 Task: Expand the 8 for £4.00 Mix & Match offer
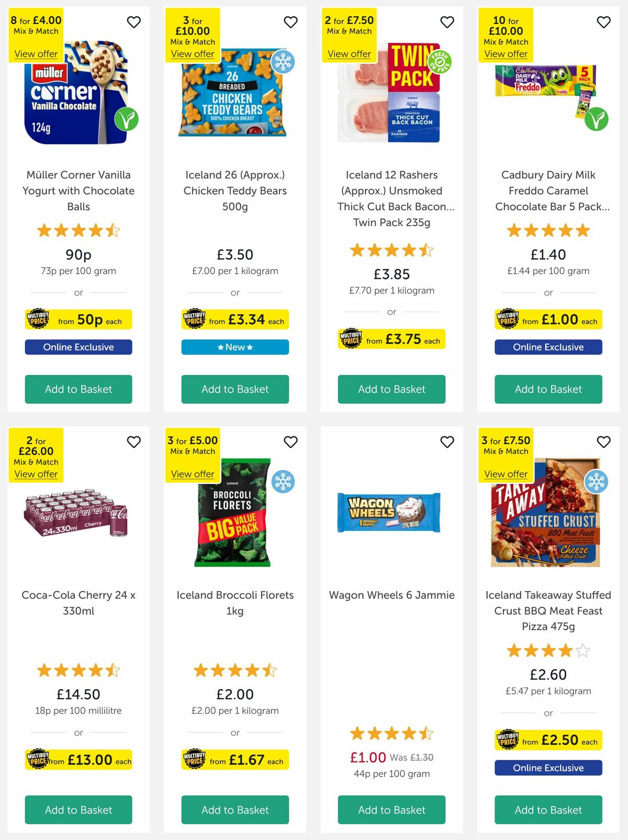pyautogui.click(x=36, y=54)
